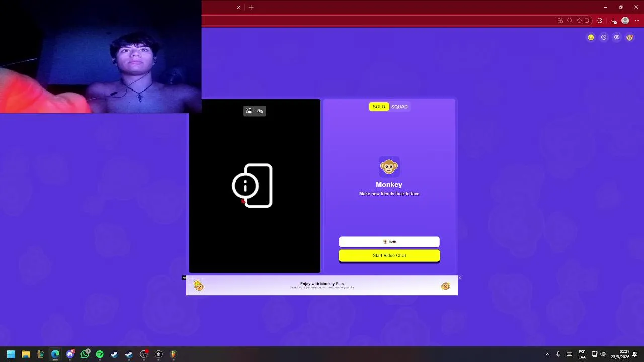Click the crowned monkey icon in banner

199,286
